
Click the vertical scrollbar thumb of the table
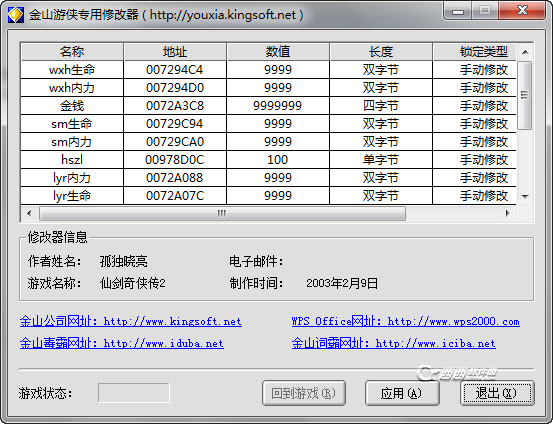point(525,95)
